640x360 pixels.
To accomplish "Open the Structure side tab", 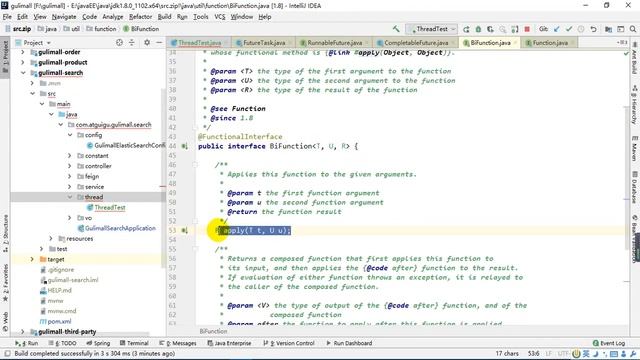I will (x=5, y=233).
